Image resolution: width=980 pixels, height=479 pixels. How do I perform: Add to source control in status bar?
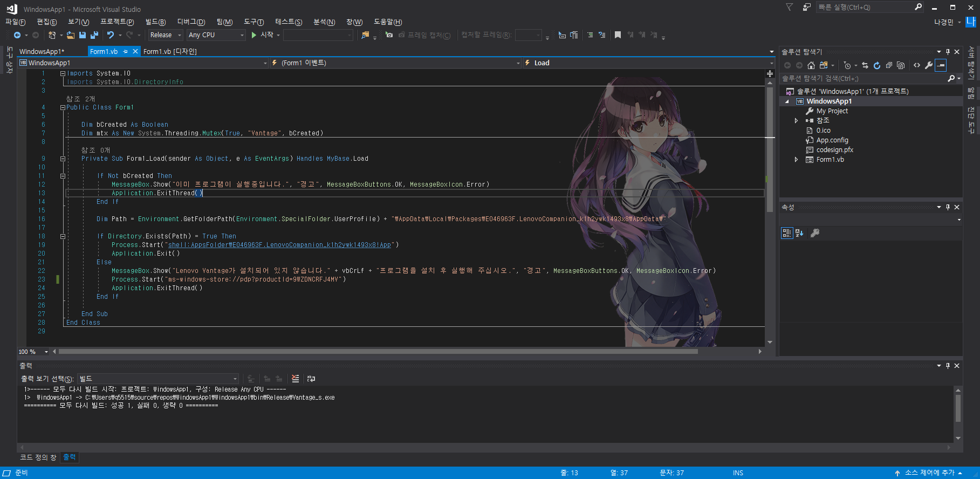coord(928,473)
